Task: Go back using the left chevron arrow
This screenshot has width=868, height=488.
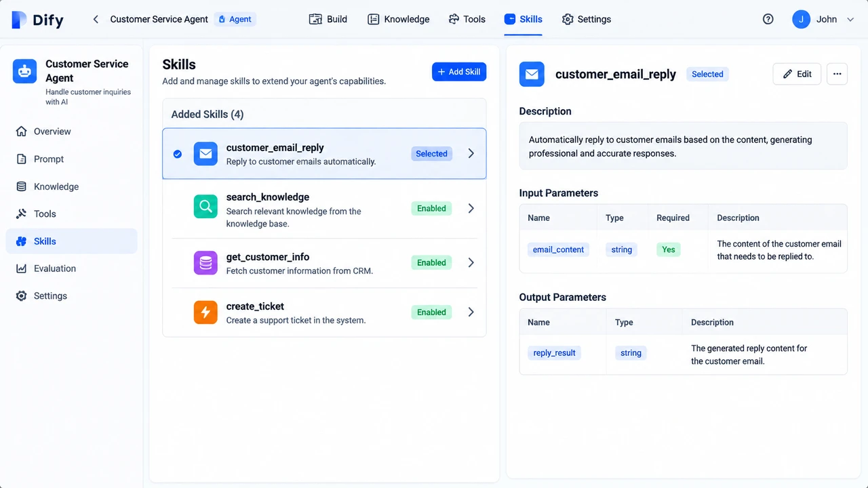Action: tap(96, 19)
